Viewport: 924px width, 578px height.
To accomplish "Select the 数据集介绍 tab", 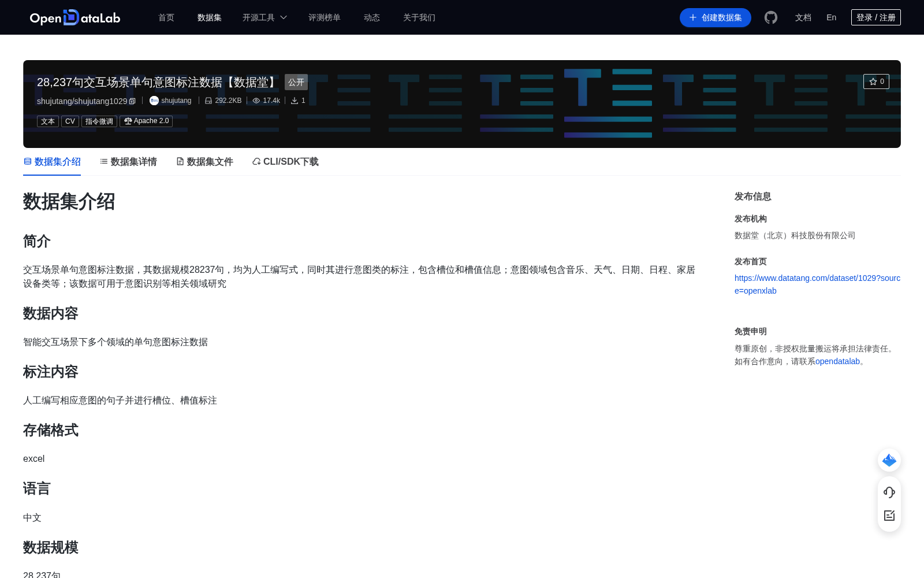I will (x=52, y=162).
